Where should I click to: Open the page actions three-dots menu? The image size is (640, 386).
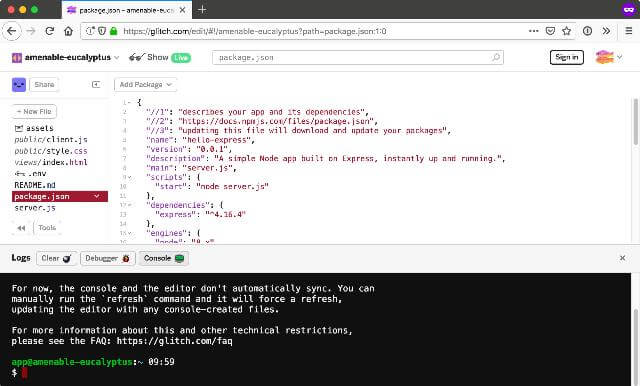click(533, 31)
